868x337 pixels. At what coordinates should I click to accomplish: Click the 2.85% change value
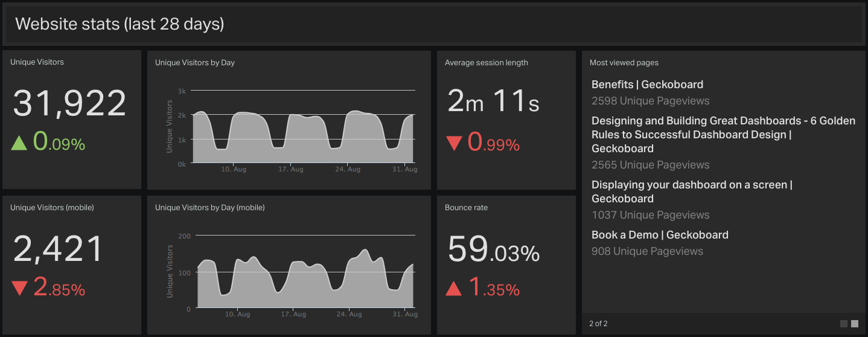click(59, 287)
